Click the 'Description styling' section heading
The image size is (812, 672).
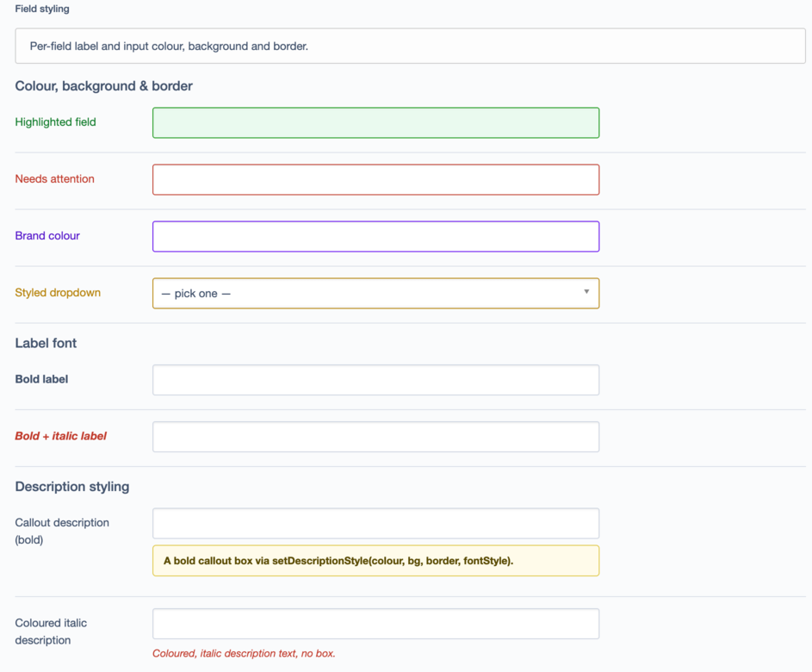72,487
